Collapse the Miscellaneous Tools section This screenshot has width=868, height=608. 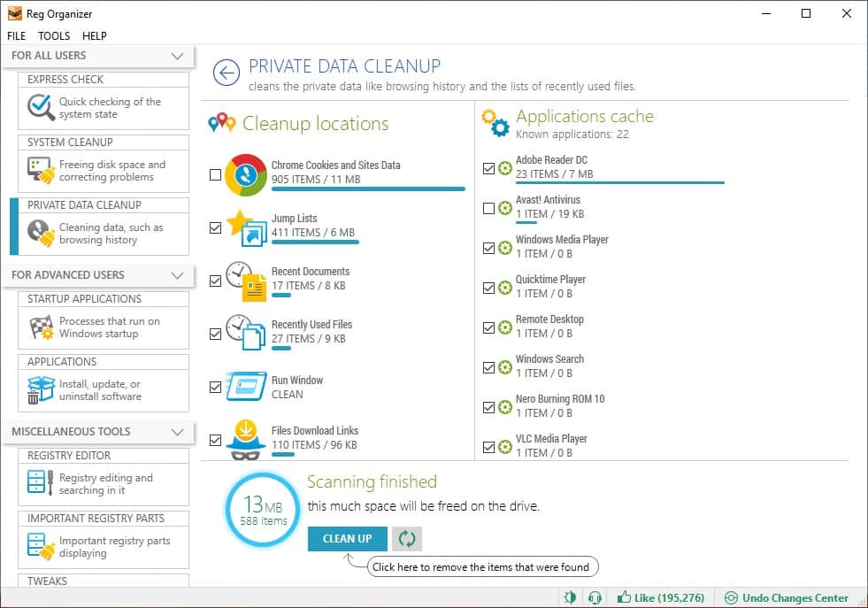177,432
